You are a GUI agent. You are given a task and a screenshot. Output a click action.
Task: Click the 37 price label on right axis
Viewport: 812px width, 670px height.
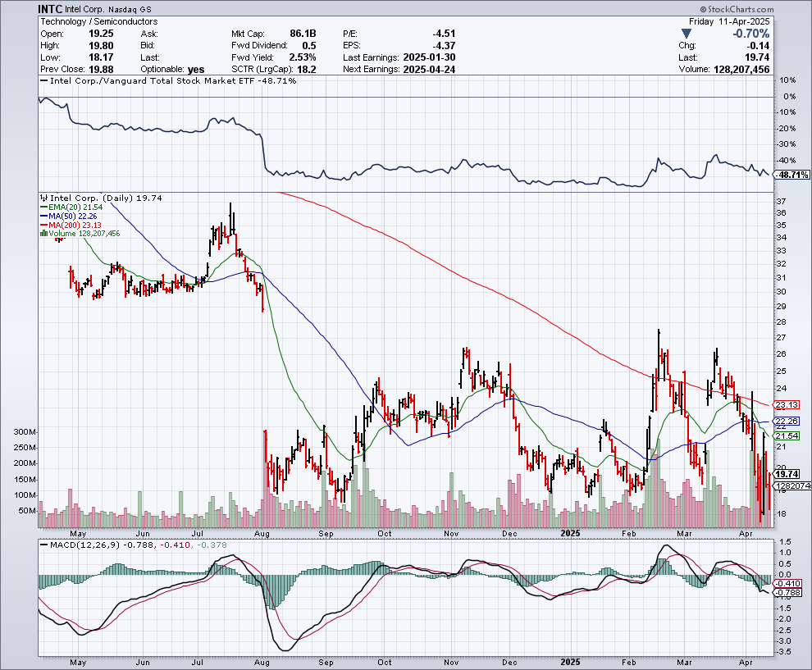coord(781,201)
